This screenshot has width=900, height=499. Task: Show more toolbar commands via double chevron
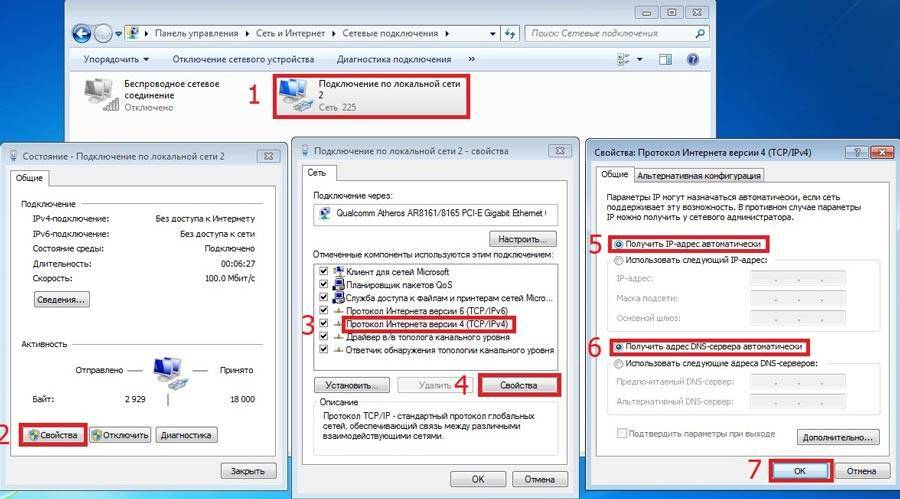[472, 59]
